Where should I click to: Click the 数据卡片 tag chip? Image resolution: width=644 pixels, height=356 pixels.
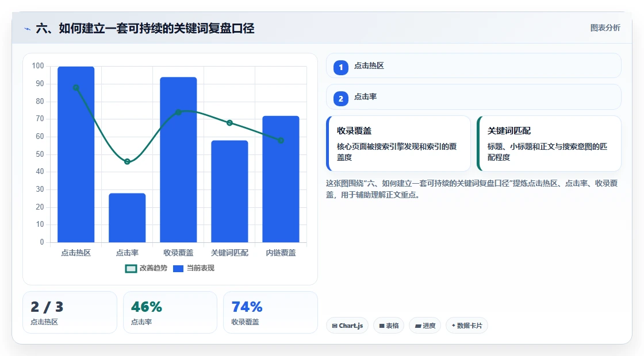tap(467, 326)
